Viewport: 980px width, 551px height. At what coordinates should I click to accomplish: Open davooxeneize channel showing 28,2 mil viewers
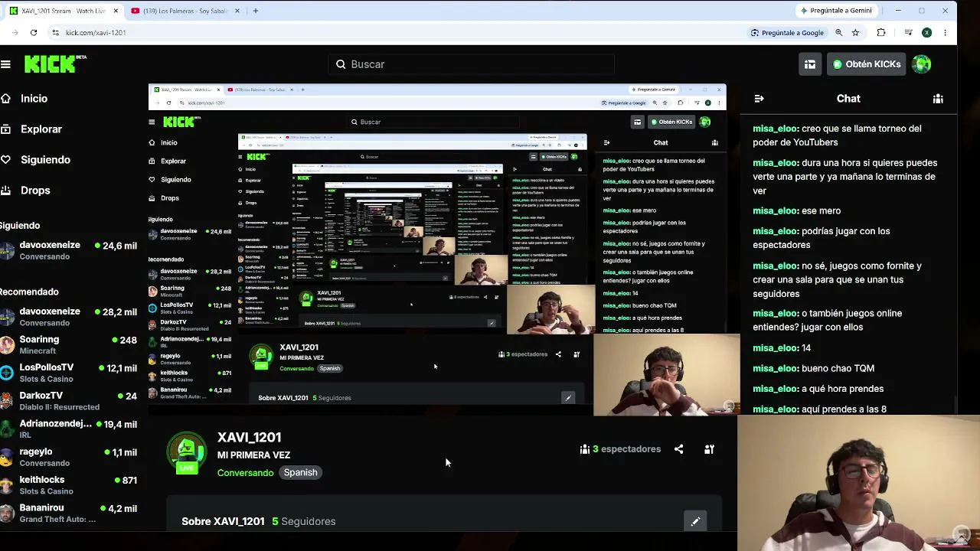click(69, 317)
